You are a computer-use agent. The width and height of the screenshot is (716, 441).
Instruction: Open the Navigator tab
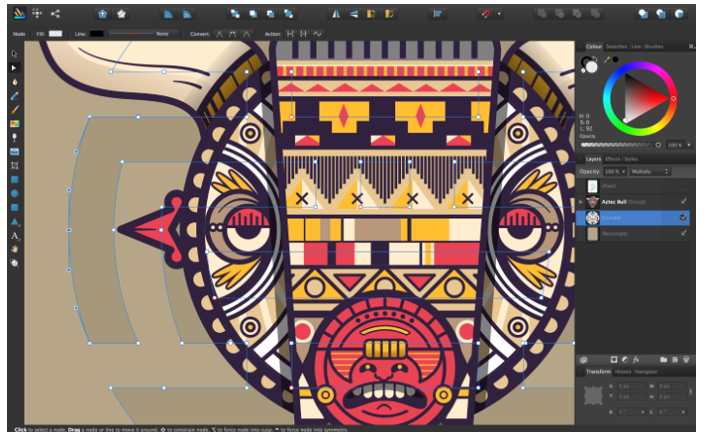(646, 371)
